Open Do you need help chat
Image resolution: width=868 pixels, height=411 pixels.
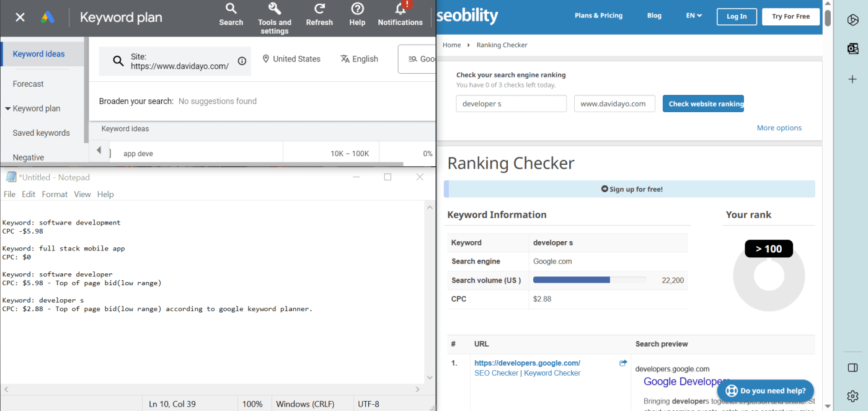point(766,391)
